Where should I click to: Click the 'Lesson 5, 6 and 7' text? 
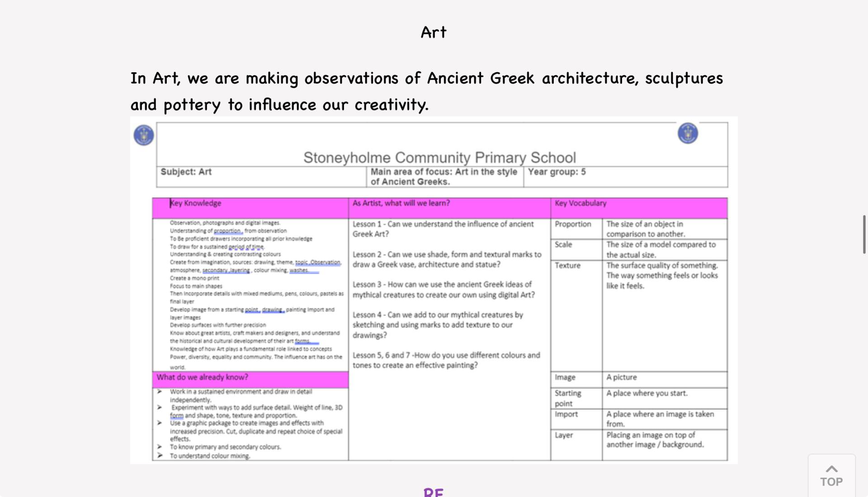446,360
